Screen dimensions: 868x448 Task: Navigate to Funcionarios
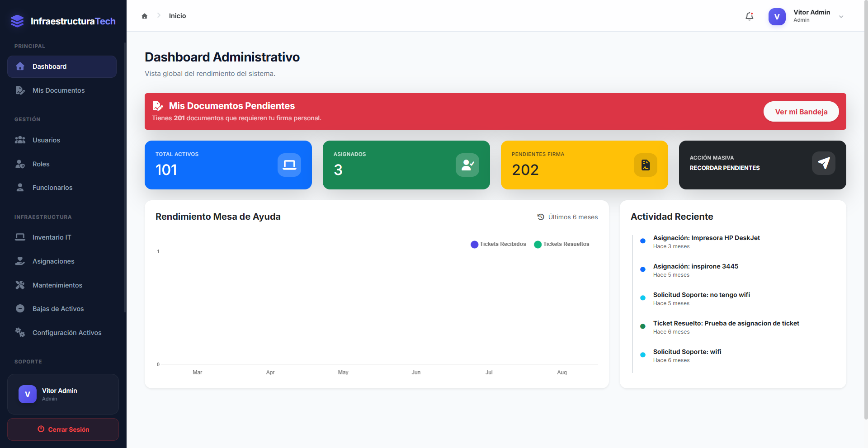click(62, 188)
